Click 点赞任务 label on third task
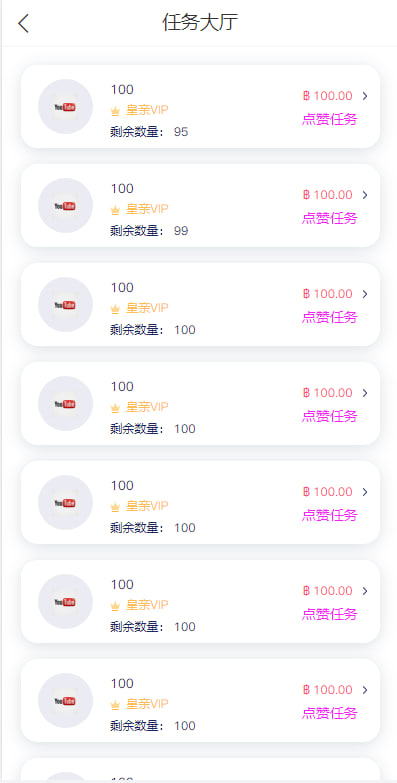Image resolution: width=397 pixels, height=783 pixels. click(330, 317)
